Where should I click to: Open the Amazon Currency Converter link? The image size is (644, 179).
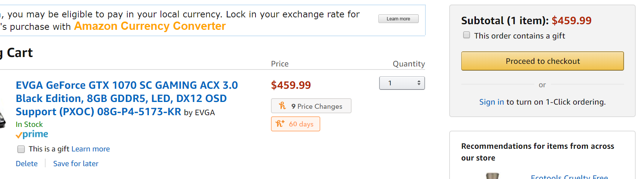pos(150,26)
